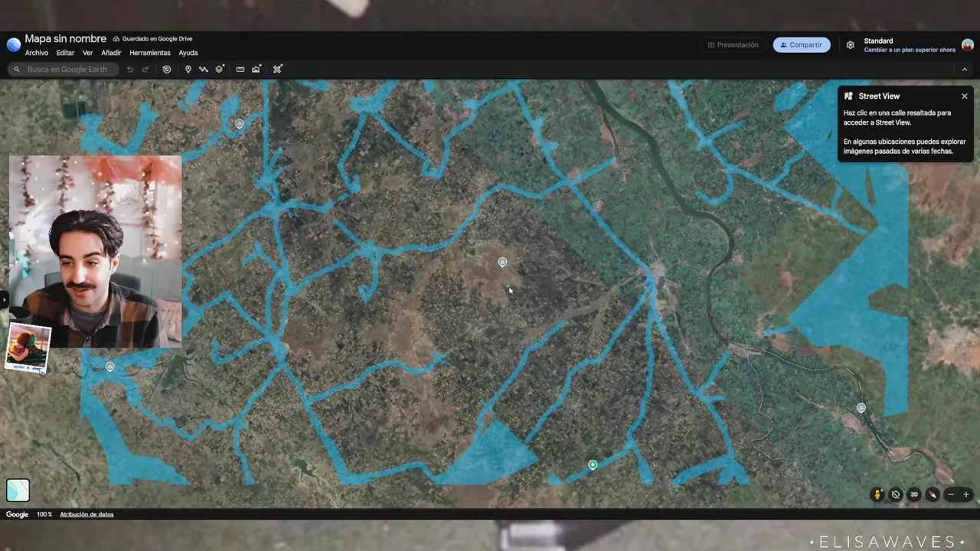This screenshot has height=551, width=980.
Task: Open the map style layers thumbnail
Action: click(x=18, y=490)
